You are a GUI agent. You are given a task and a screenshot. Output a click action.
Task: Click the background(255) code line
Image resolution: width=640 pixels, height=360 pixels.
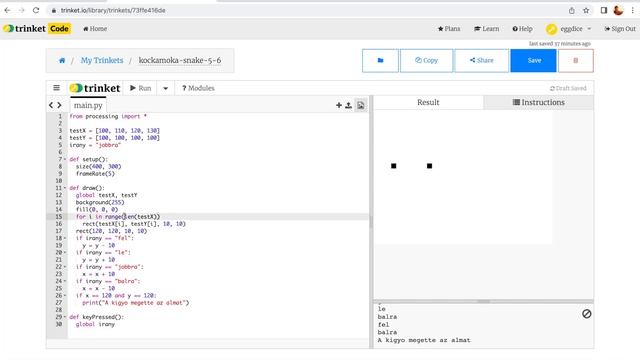[100, 202]
